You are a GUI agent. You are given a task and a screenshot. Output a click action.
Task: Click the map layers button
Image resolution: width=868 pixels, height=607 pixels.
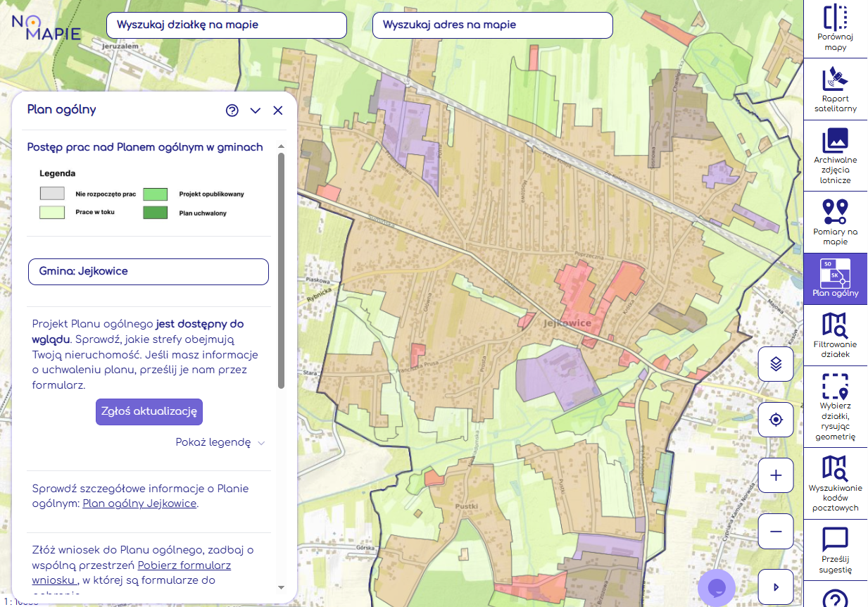(776, 364)
